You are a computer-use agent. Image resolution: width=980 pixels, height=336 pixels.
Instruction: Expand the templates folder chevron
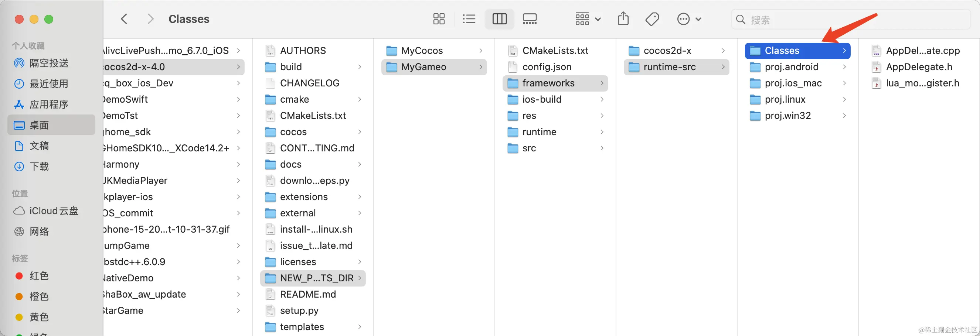360,327
